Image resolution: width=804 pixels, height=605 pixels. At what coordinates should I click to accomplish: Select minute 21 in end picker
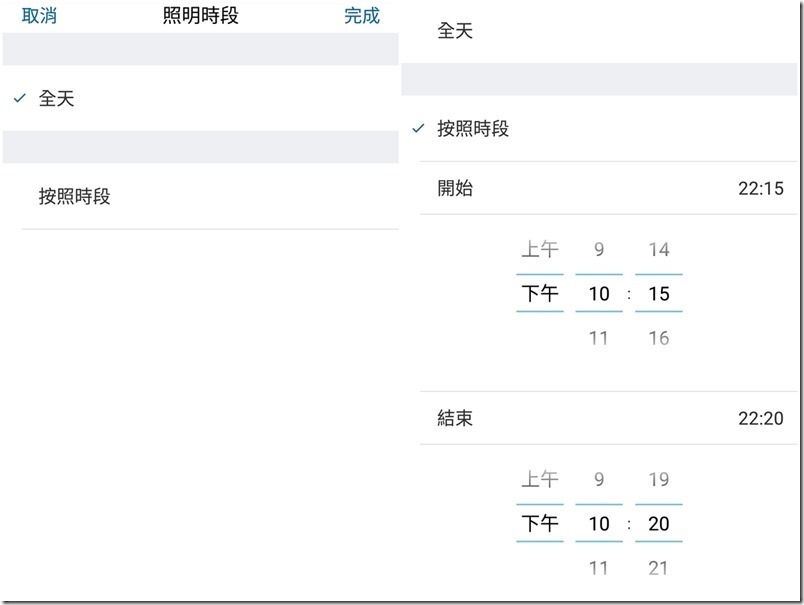658,568
